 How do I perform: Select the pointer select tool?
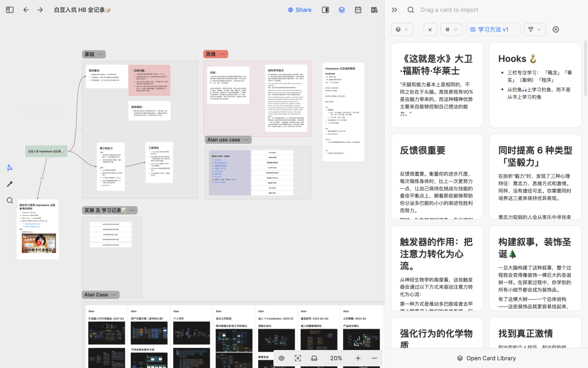(10, 167)
